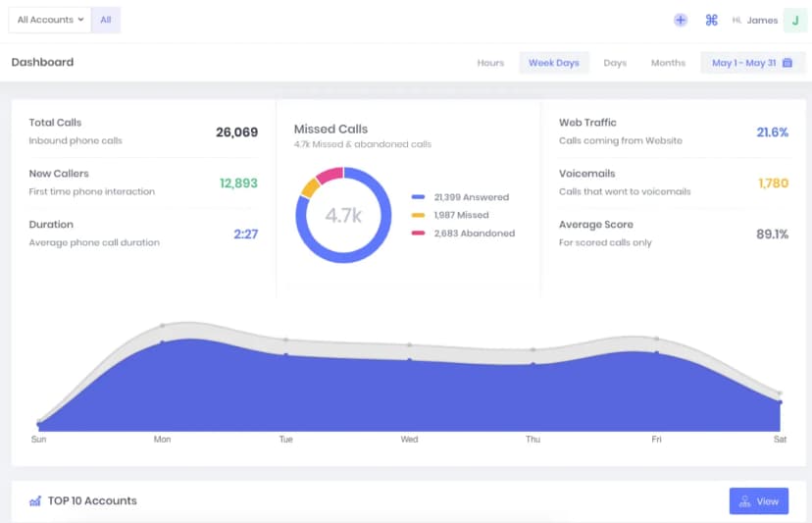
Task: Open the command shortcut icon
Action: coord(712,21)
